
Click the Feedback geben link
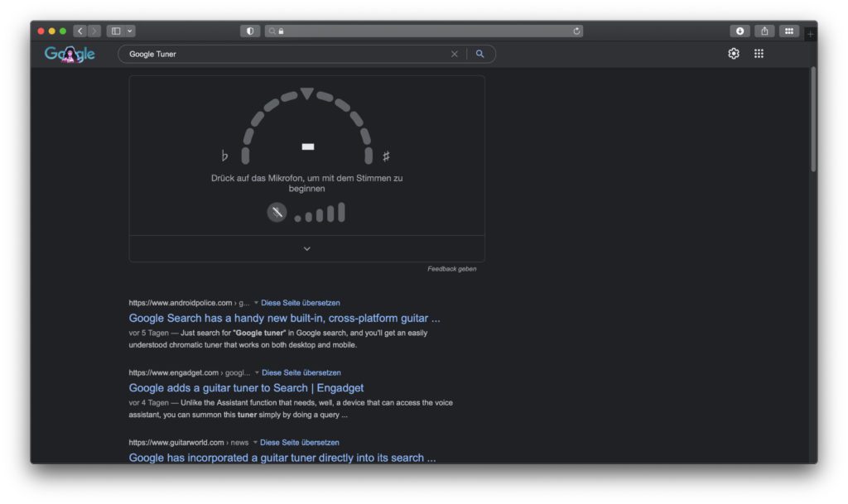pyautogui.click(x=451, y=269)
